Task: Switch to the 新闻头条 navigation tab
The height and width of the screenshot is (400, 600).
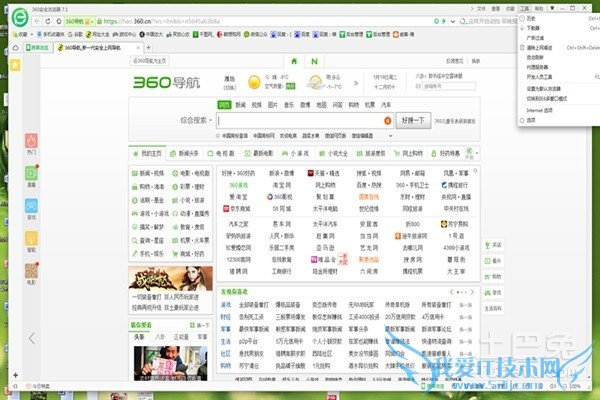Action: pos(184,153)
